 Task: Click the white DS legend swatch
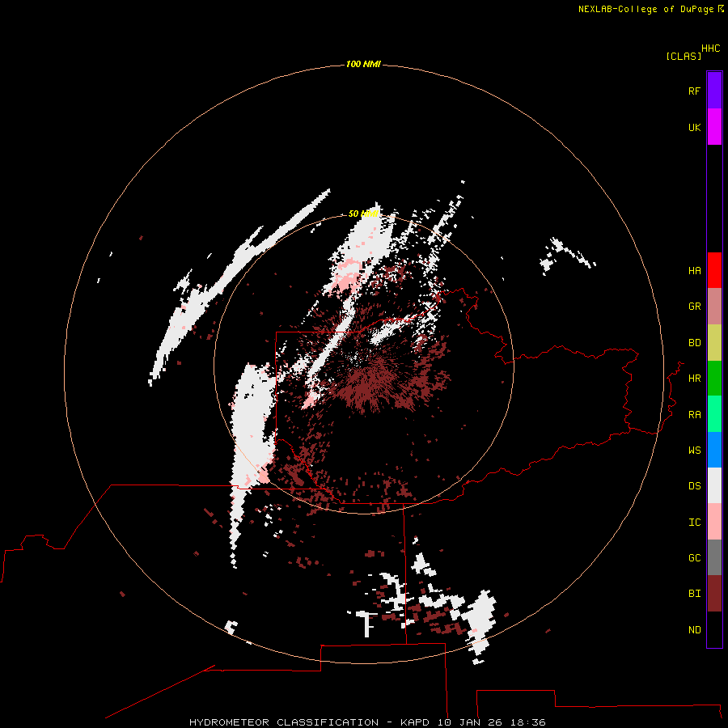pos(714,485)
